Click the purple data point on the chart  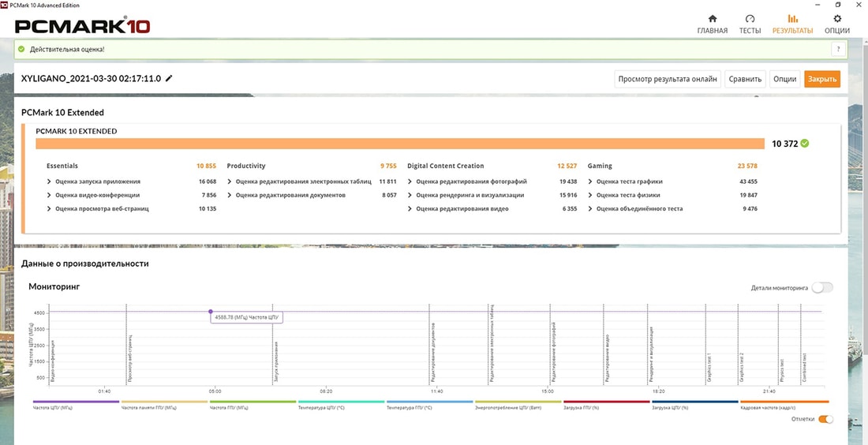pyautogui.click(x=210, y=312)
